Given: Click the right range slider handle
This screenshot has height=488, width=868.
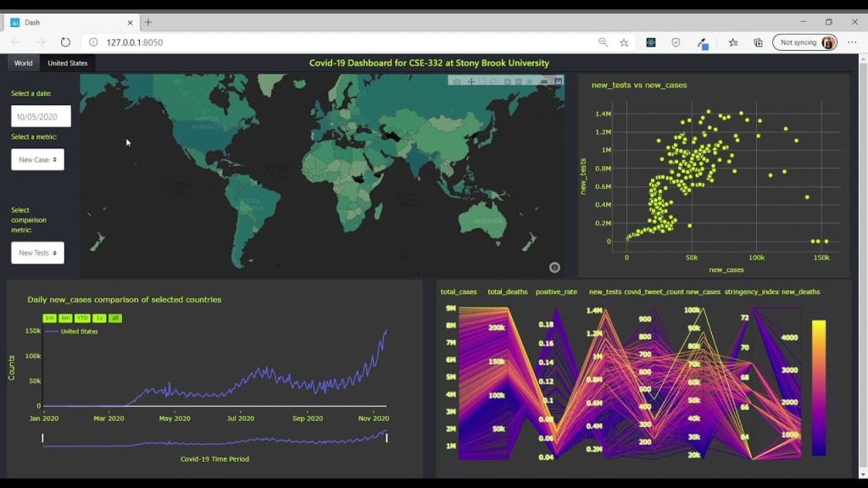Looking at the screenshot, I should pos(387,438).
